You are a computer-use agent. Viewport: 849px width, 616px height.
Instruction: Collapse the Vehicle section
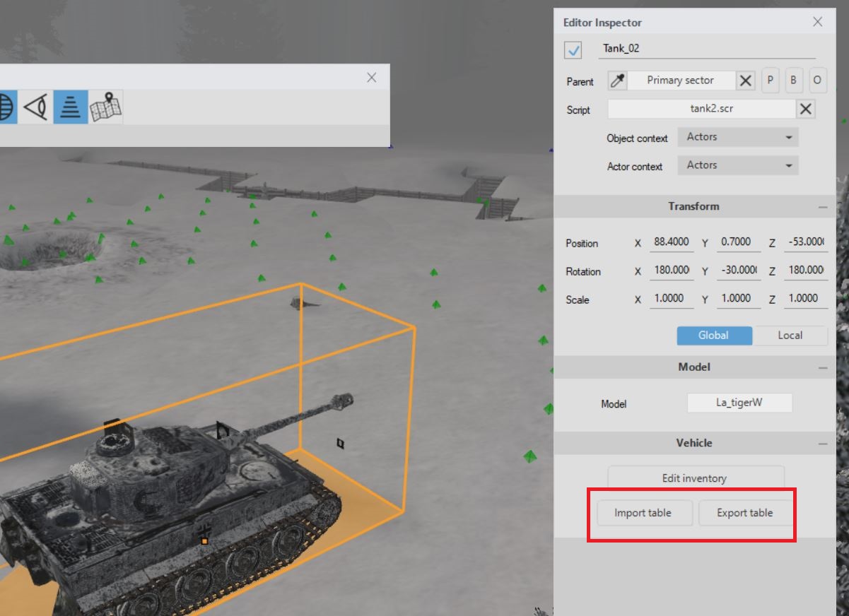822,444
